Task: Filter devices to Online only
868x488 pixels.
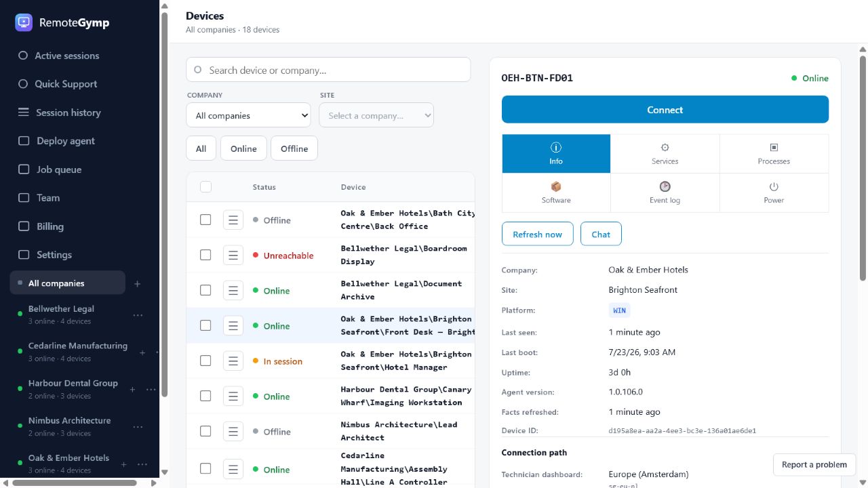Action: click(x=243, y=148)
